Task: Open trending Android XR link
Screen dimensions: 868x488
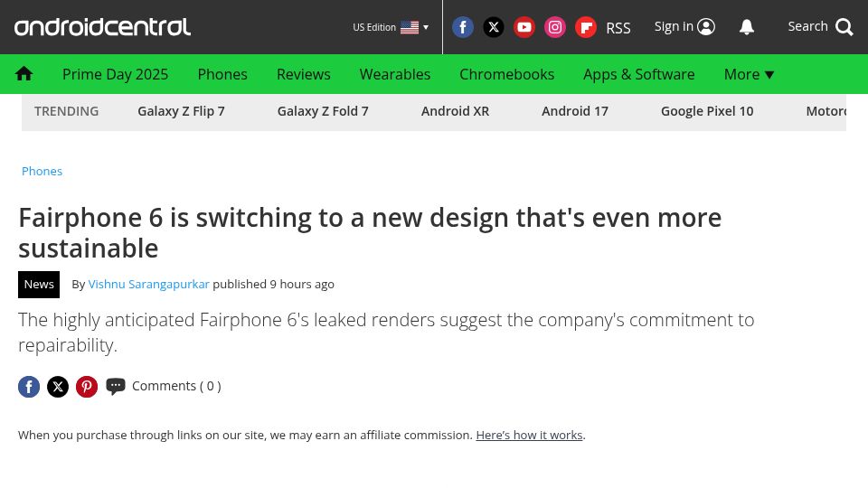Action: pyautogui.click(x=455, y=111)
